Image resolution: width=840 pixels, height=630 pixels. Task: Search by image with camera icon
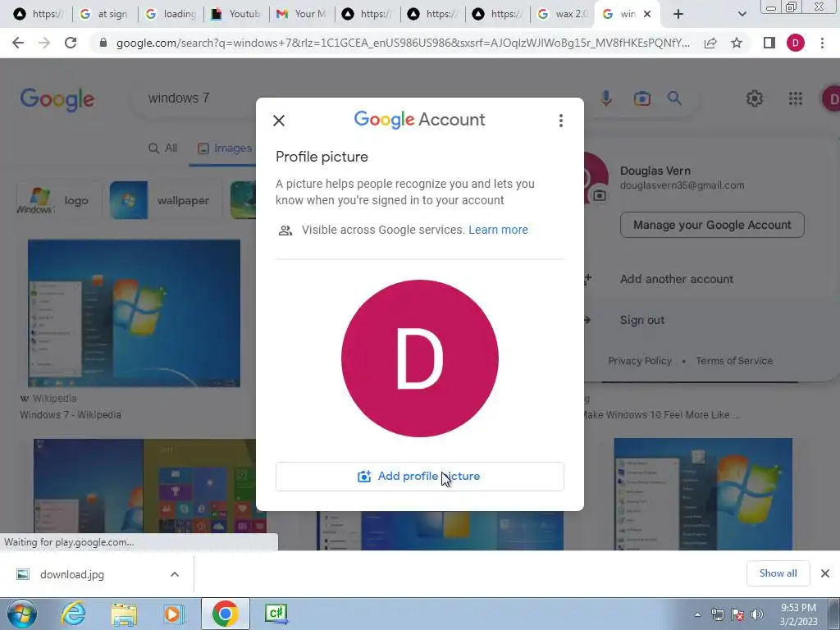(x=641, y=98)
